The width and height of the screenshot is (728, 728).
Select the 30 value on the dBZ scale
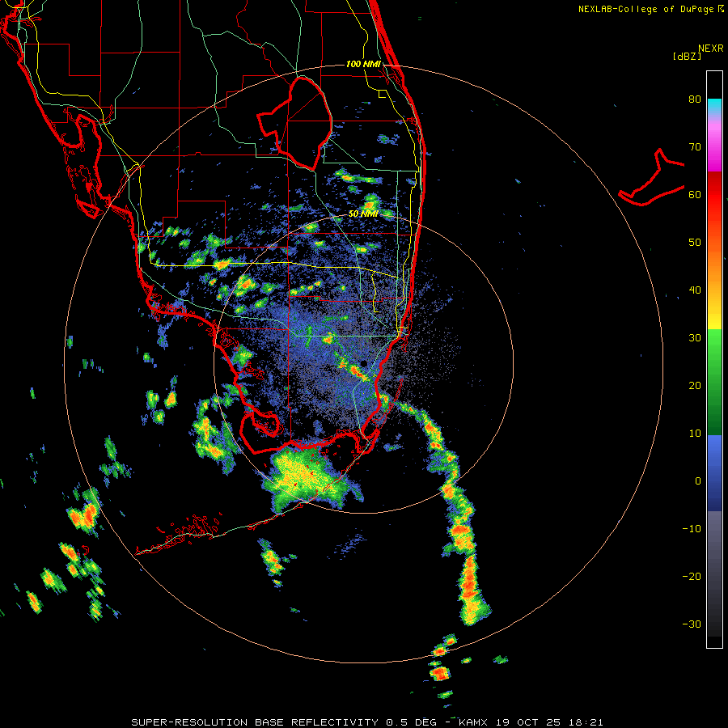(695, 337)
